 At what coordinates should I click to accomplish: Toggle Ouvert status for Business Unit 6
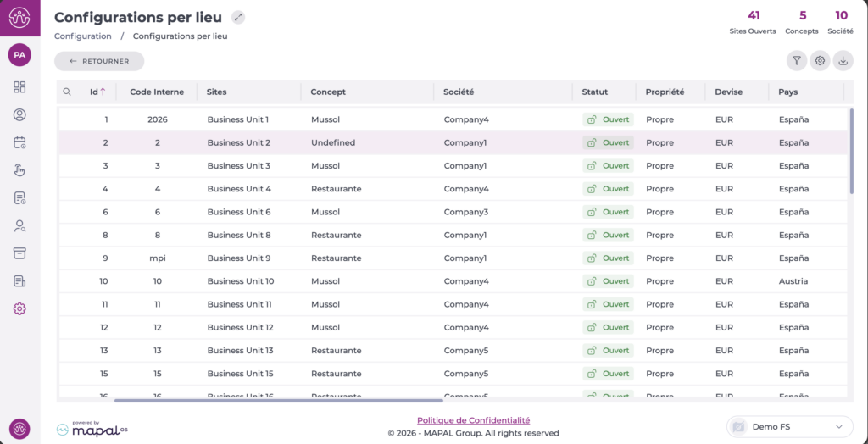[609, 212]
